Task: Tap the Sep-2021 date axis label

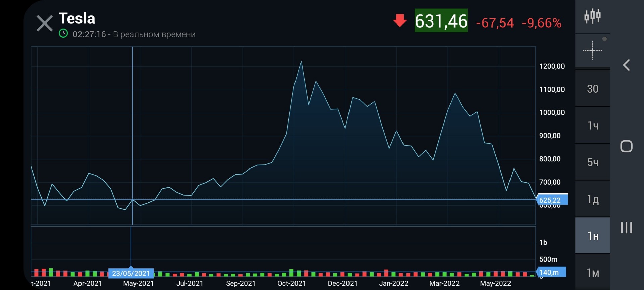Action: click(x=241, y=283)
